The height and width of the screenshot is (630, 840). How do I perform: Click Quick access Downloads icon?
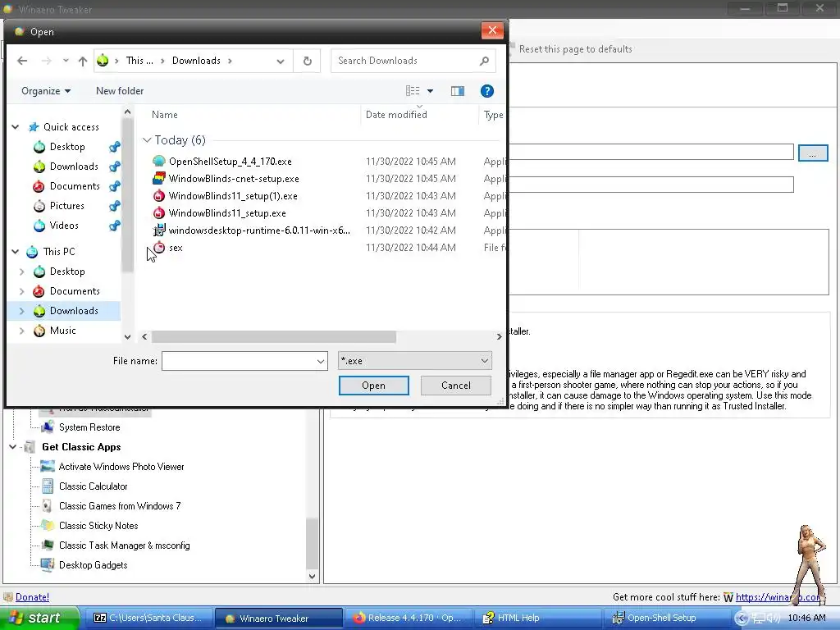39,167
